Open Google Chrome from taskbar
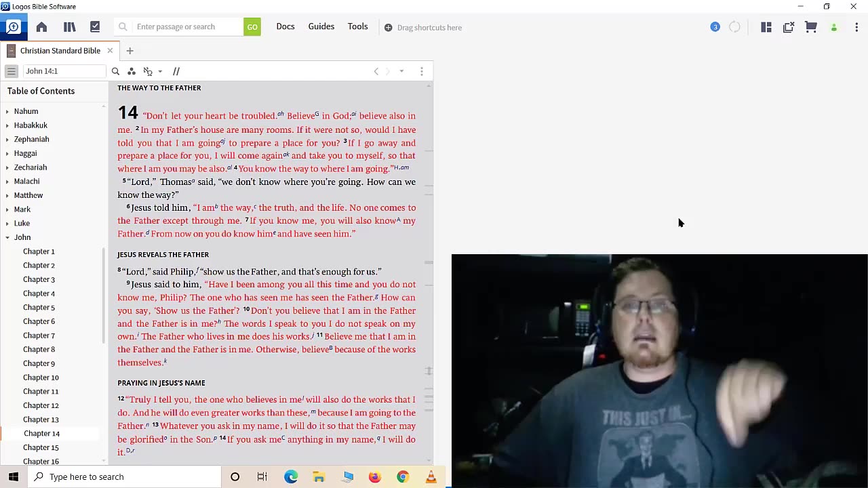 [403, 477]
